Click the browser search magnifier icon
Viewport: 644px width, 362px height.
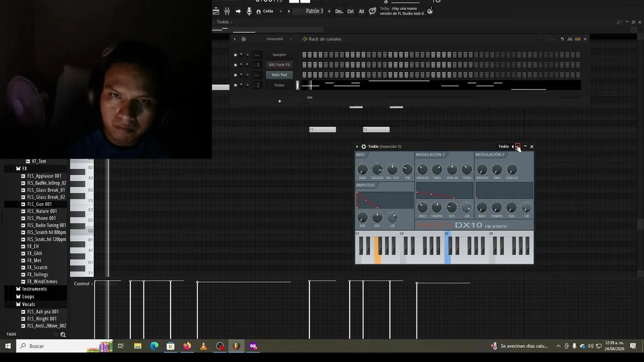pos(63,334)
